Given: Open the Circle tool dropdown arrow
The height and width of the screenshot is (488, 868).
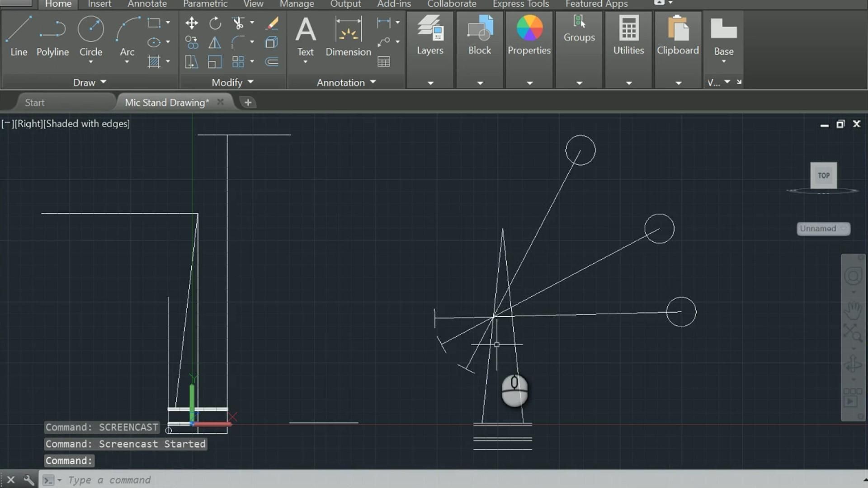Looking at the screenshot, I should pyautogui.click(x=91, y=62).
